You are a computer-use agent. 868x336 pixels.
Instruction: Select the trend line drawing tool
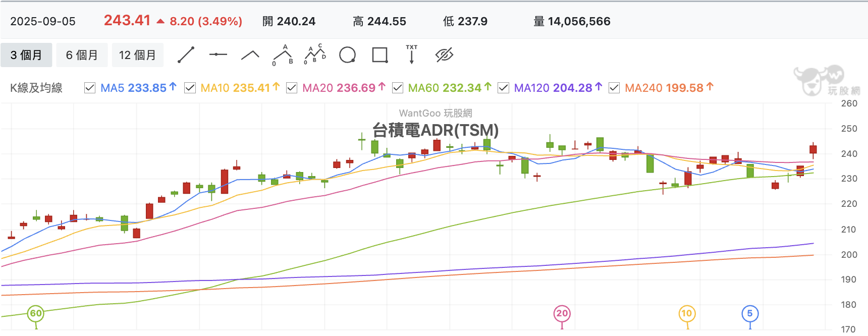186,55
